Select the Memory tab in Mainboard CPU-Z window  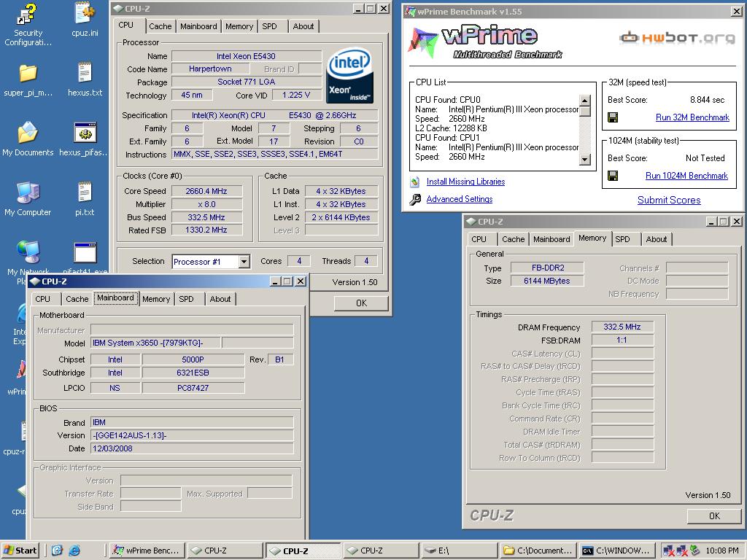[x=156, y=299]
